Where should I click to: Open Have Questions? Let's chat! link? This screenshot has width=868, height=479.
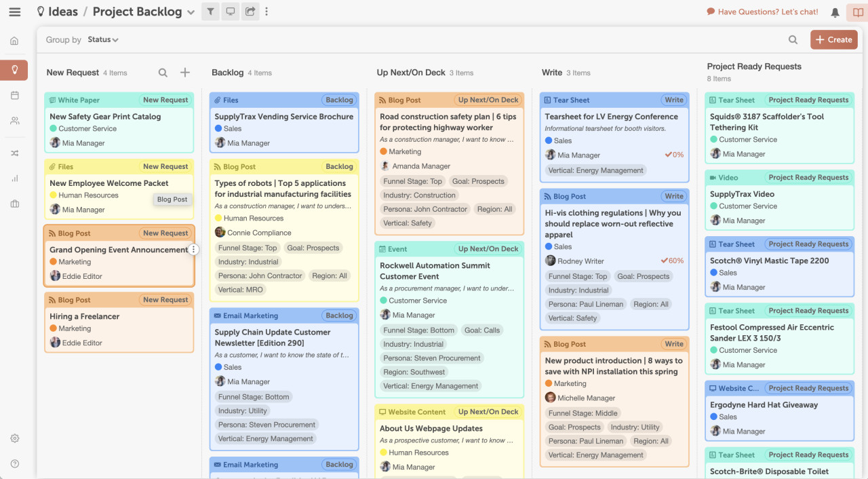762,12
